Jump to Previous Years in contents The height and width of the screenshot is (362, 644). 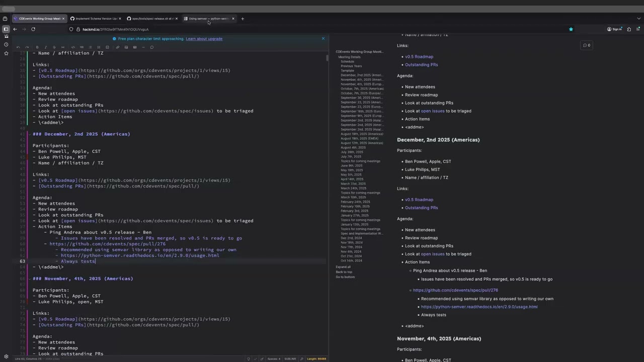tap(351, 66)
